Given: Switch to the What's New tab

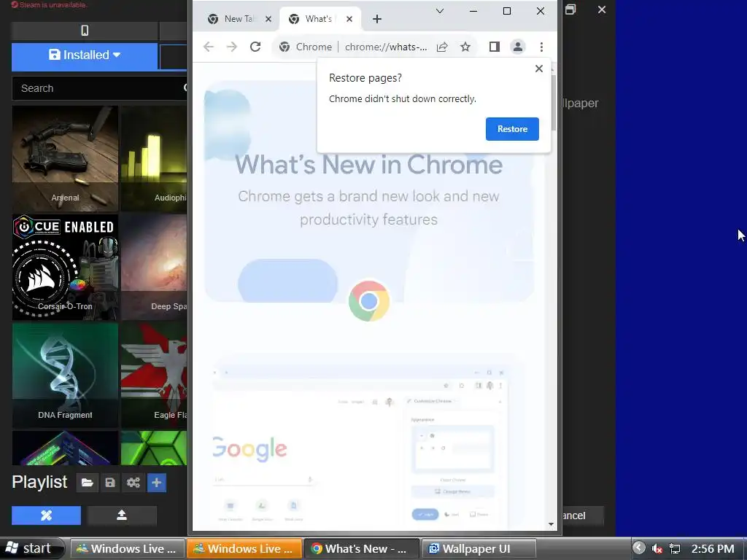Looking at the screenshot, I should [320, 19].
